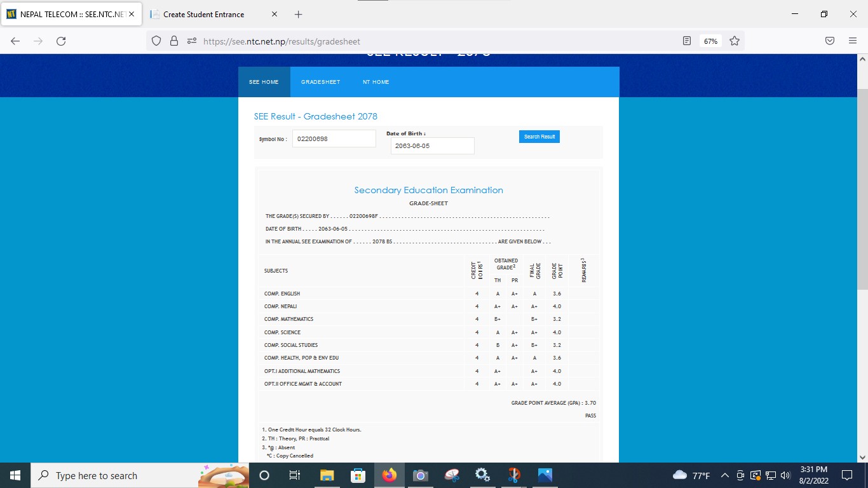Show site padlock security information
This screenshot has height=488, width=868.
tap(173, 41)
